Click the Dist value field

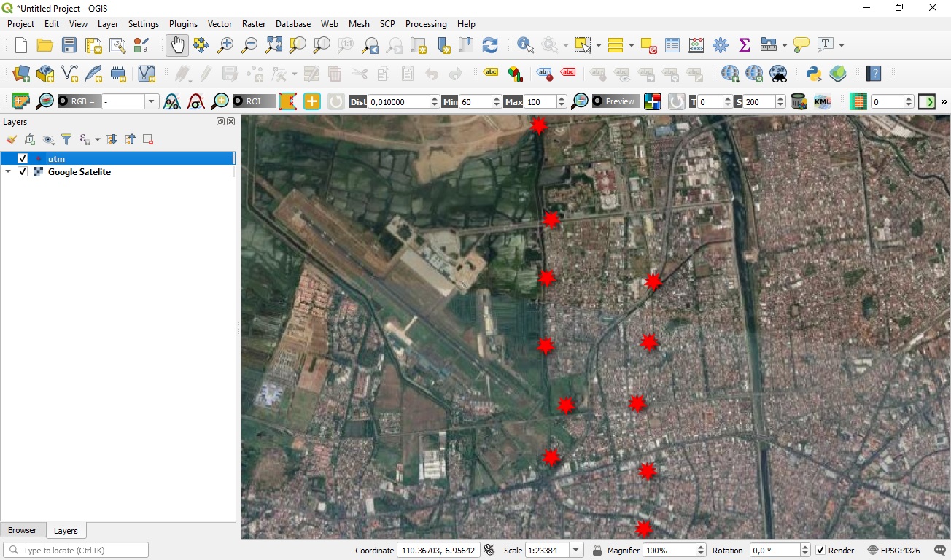click(399, 102)
